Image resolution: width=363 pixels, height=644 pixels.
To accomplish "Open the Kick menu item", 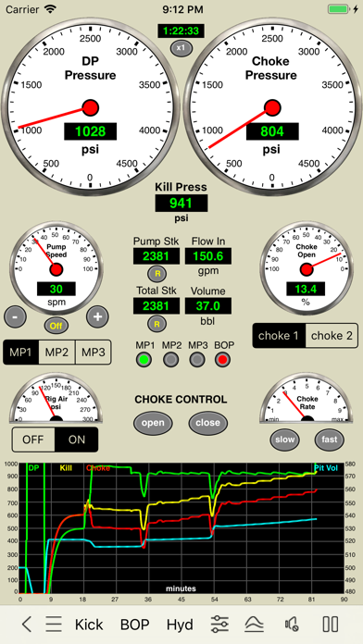I will pyautogui.click(x=89, y=625).
